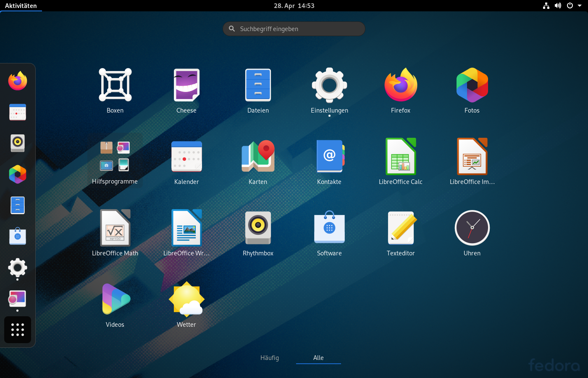Open the Uhren clock app
588x378 pixels.
tap(472, 228)
